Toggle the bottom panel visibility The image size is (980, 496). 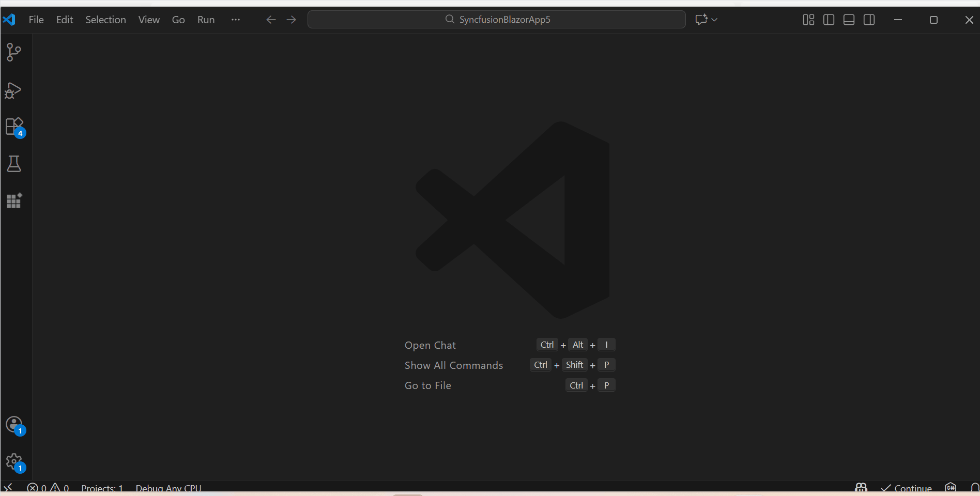coord(848,20)
